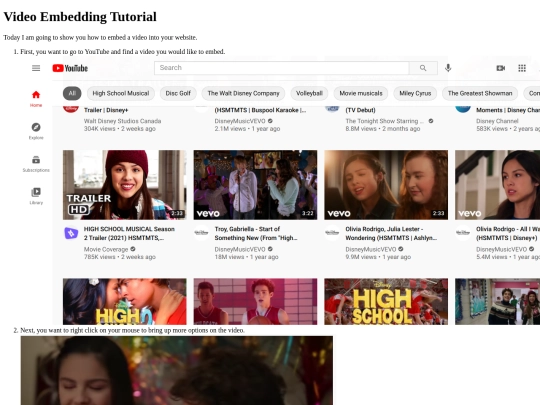This screenshot has height=405, width=540.
Task: Open Library in the sidebar
Action: 36,196
